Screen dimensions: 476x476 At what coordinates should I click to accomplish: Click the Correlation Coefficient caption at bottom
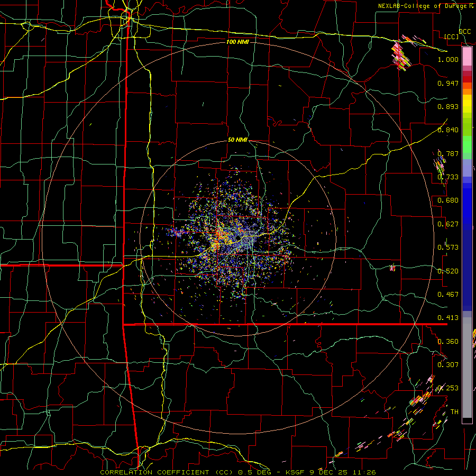(238, 472)
